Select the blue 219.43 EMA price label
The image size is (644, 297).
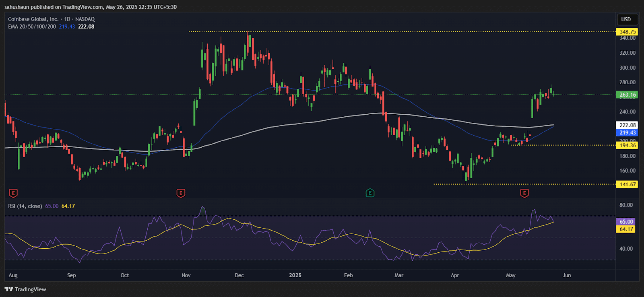[x=627, y=132]
